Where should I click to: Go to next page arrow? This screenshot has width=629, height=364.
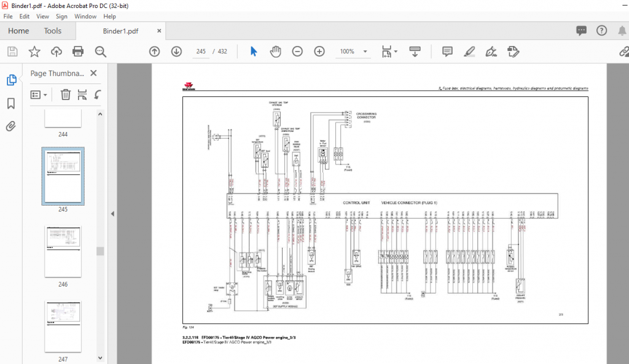click(x=176, y=52)
